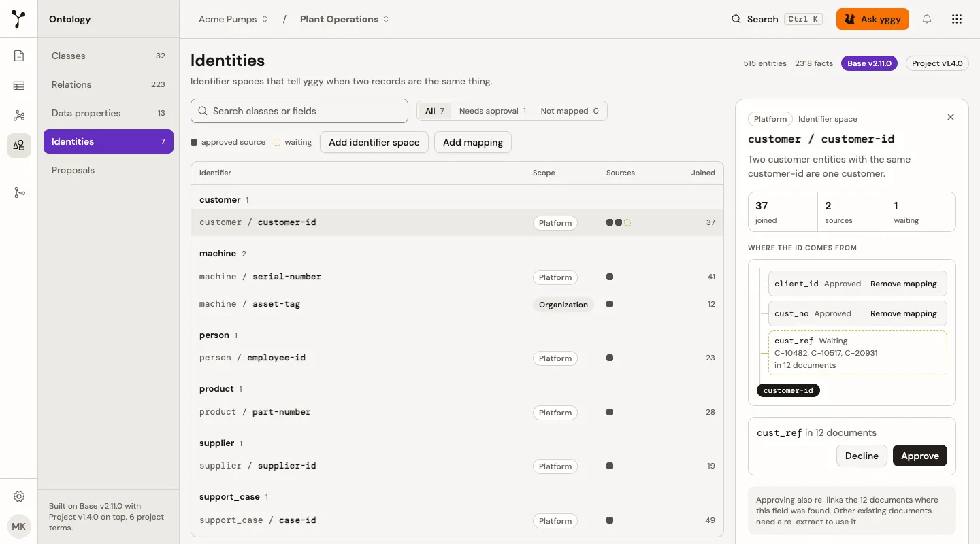Expand the Plant Operations project switcher

point(345,19)
